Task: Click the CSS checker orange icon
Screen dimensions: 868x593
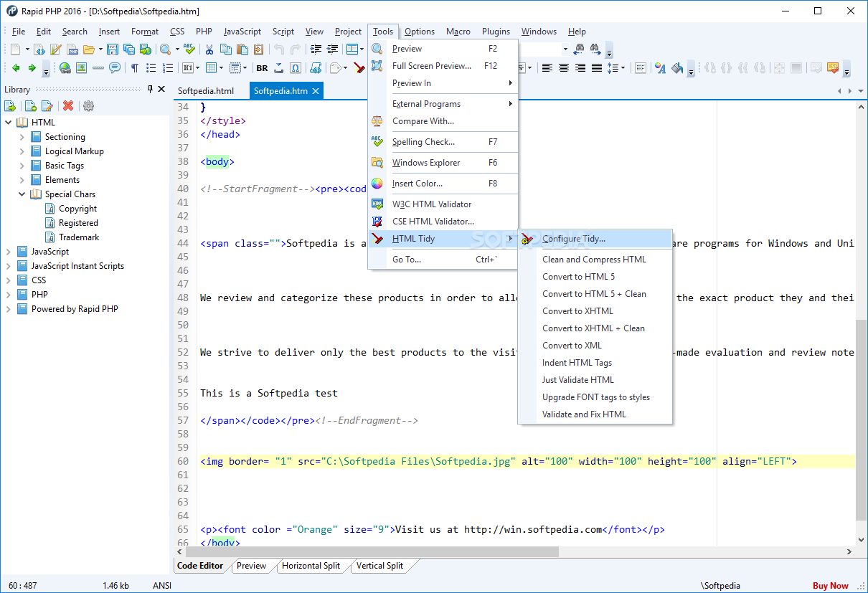Action: (833, 68)
